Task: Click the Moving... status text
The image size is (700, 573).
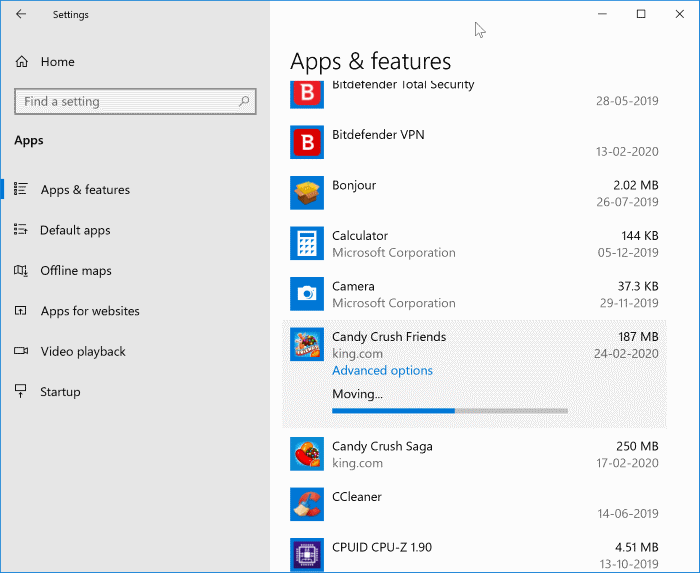Action: point(357,394)
